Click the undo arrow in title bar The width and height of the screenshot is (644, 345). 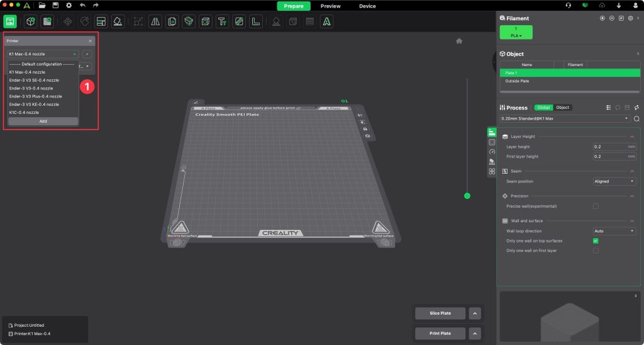pyautogui.click(x=82, y=6)
